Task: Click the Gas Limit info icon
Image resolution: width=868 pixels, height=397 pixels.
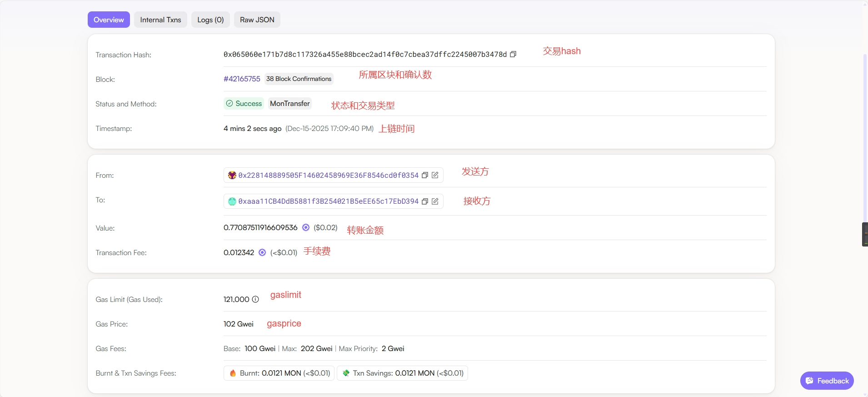Action: point(255,299)
